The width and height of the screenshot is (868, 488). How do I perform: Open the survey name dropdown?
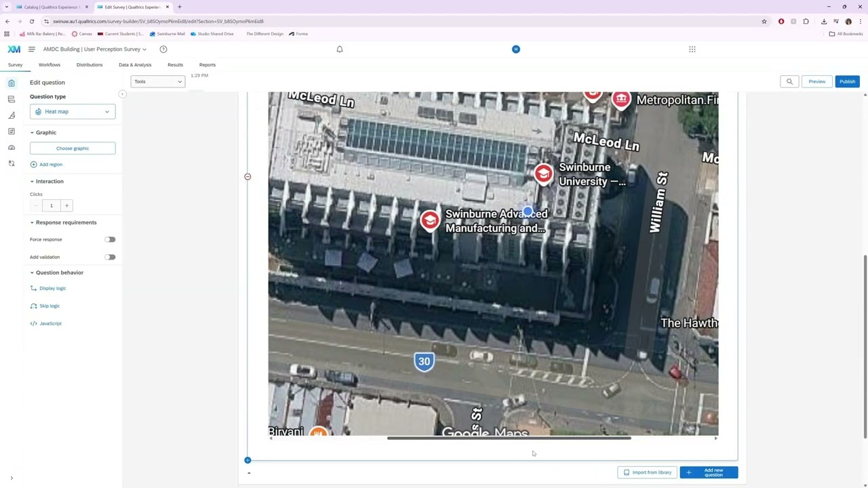point(95,49)
